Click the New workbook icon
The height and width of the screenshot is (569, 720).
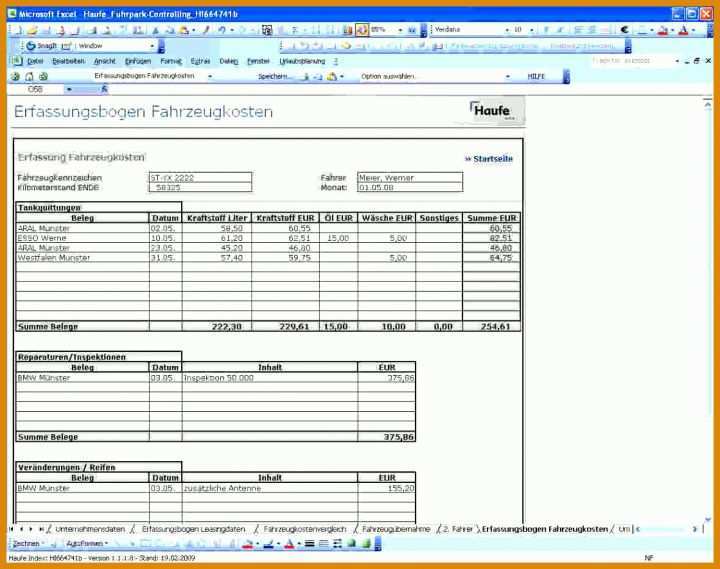pos(17,31)
